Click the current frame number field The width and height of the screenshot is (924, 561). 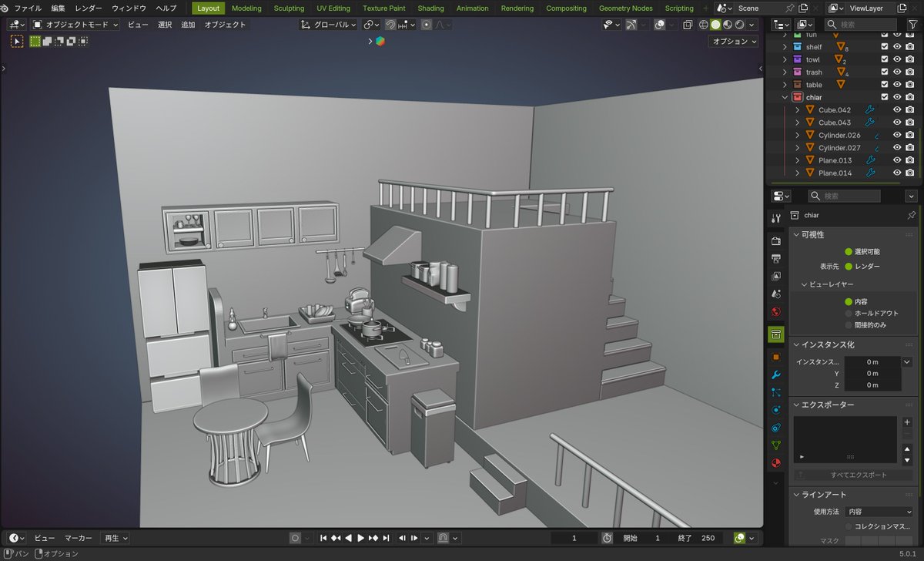click(574, 538)
